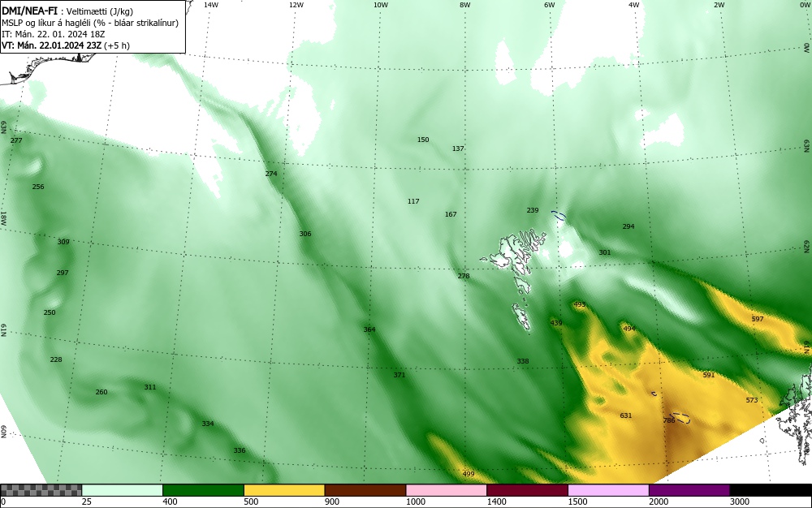Click the 137 value on the map
812x508 pixels.
pyautogui.click(x=458, y=149)
